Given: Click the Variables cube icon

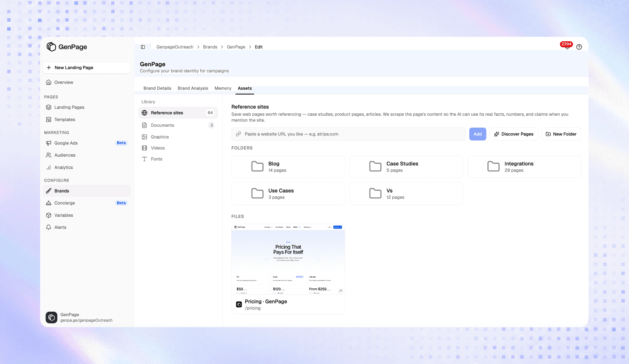Looking at the screenshot, I should click(49, 215).
